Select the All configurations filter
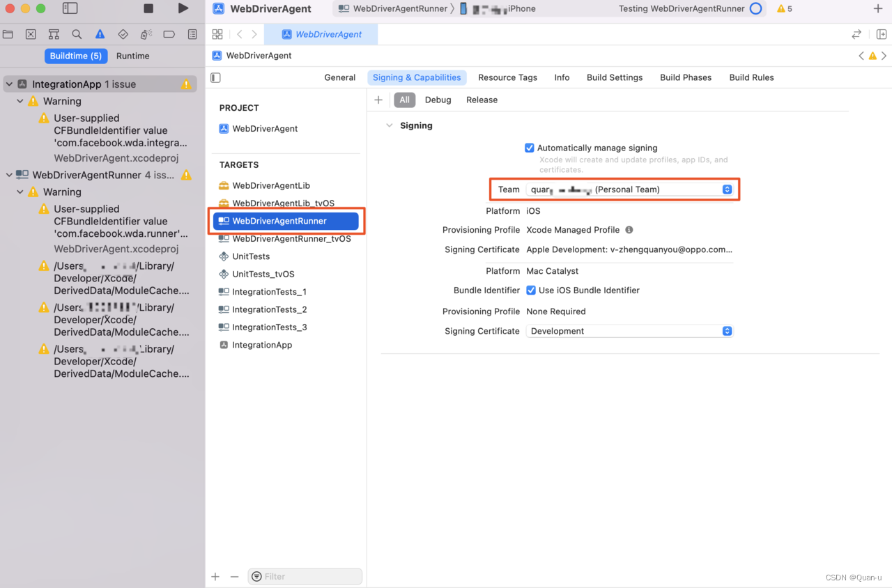 405,100
